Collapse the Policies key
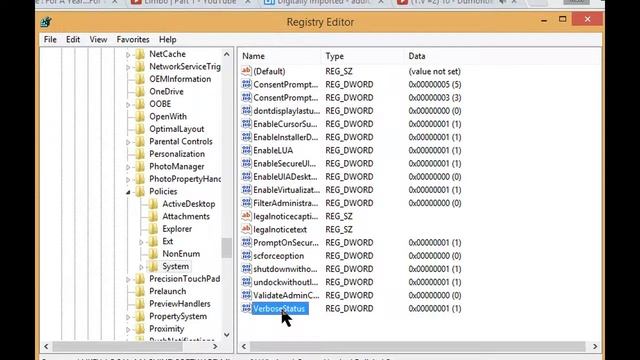This screenshot has height=360, width=640. click(128, 192)
